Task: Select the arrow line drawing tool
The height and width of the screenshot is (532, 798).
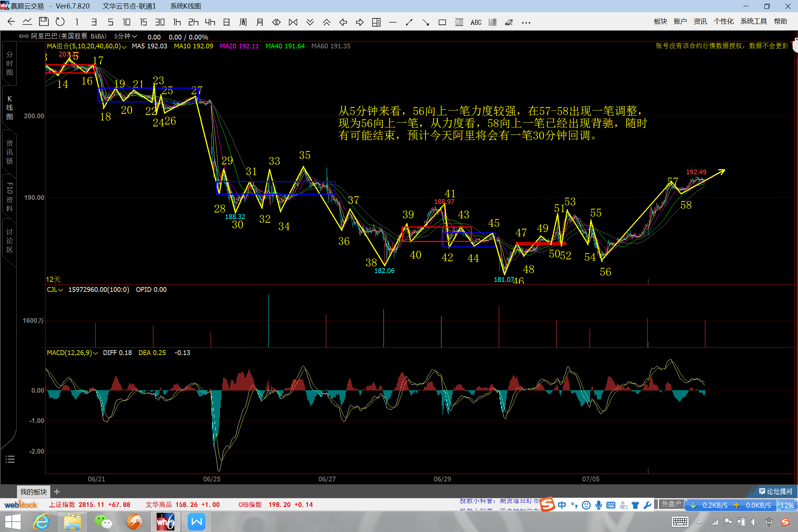Action: click(426, 22)
